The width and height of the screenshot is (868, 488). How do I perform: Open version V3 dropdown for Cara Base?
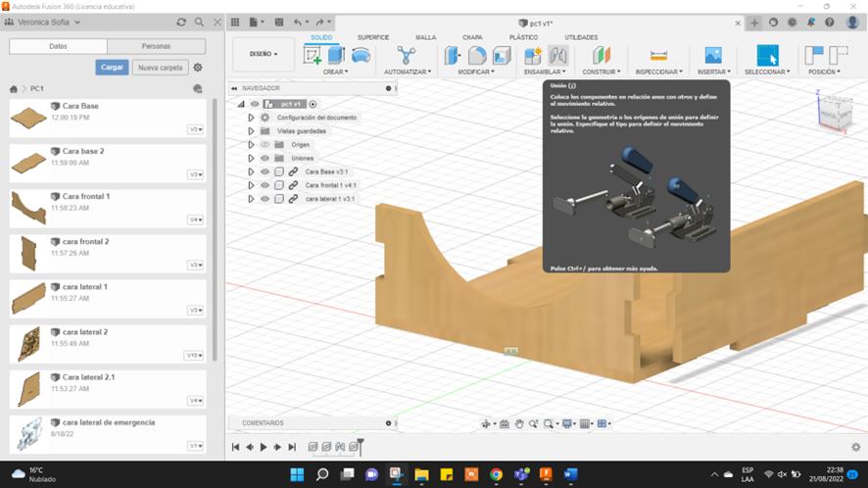(x=195, y=129)
